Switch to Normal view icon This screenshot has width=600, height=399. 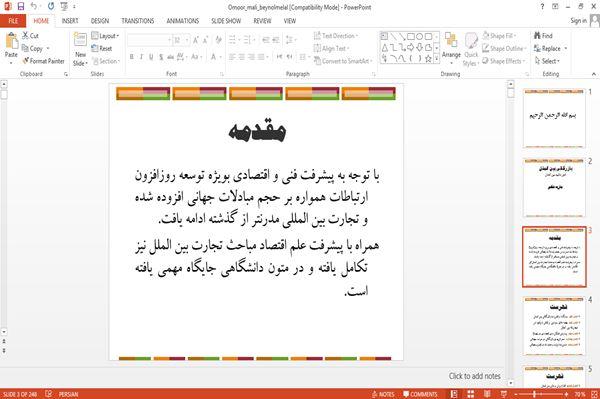(x=454, y=394)
